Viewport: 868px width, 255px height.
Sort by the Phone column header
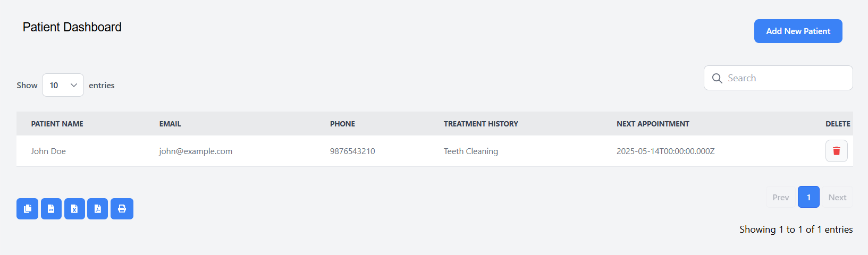point(342,124)
